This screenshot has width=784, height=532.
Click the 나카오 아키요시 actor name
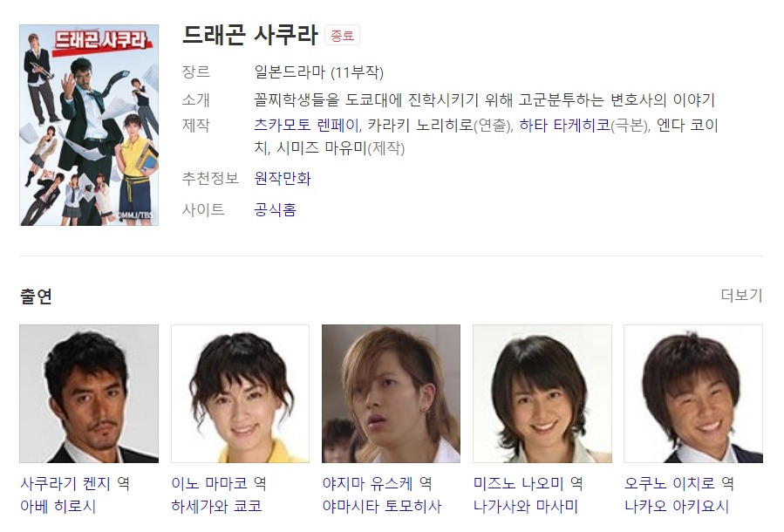(x=677, y=507)
